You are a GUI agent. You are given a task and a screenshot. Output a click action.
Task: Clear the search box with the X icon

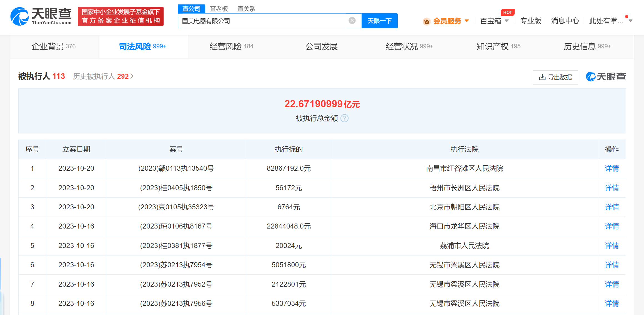tap(352, 21)
